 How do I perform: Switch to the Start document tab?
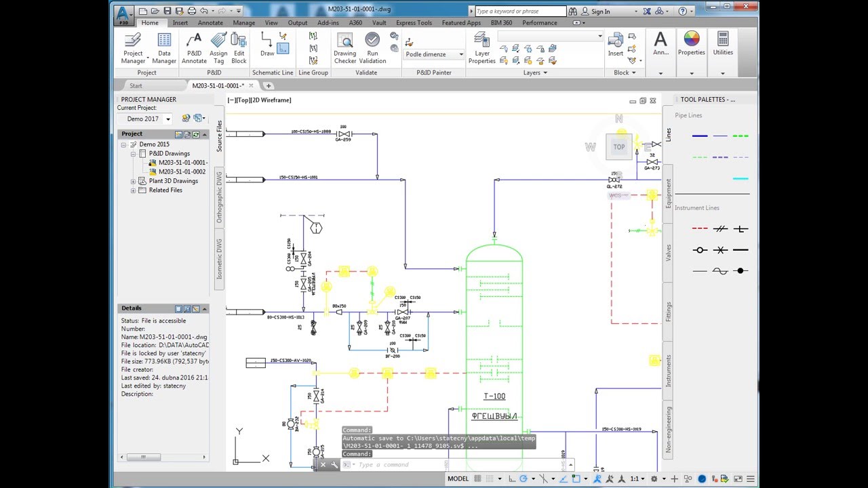[136, 85]
